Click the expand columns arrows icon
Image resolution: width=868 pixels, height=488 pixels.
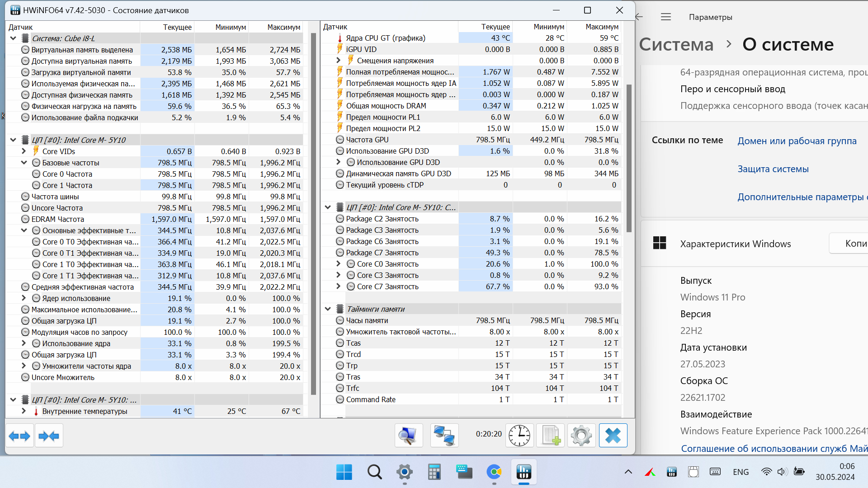[19, 436]
